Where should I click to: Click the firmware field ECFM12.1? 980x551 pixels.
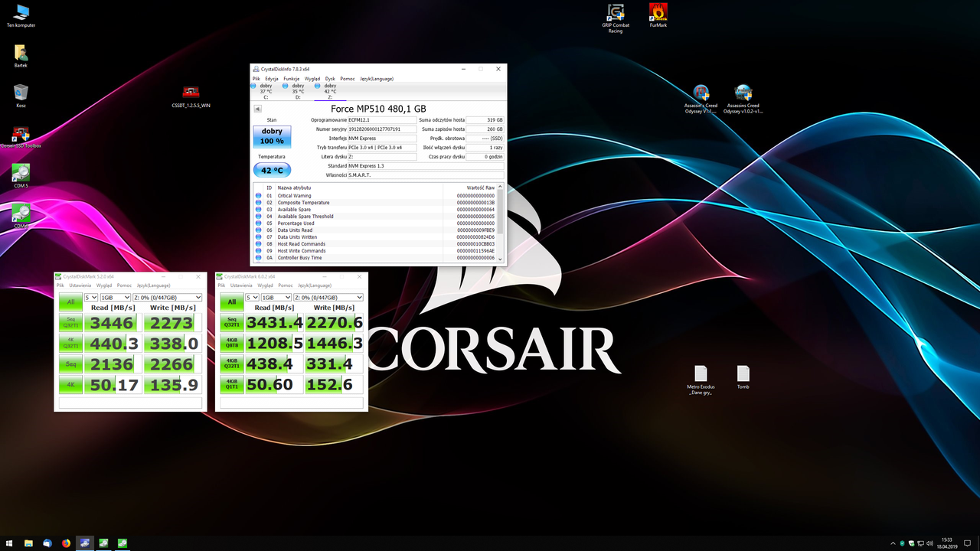tap(382, 120)
